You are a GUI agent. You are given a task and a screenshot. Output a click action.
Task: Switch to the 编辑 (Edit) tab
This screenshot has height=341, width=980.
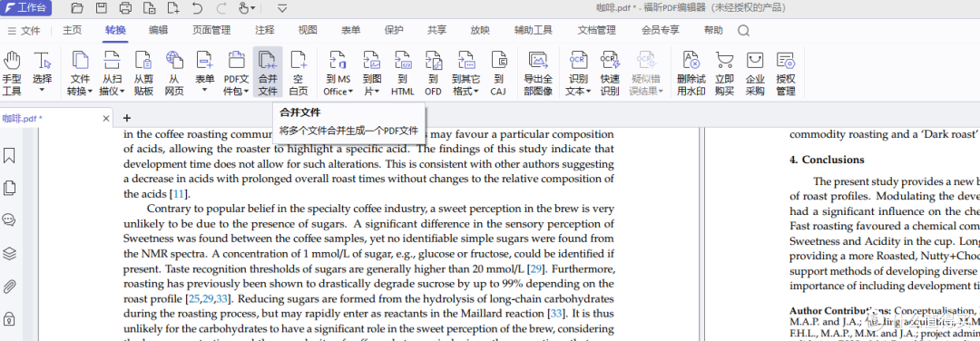(158, 30)
